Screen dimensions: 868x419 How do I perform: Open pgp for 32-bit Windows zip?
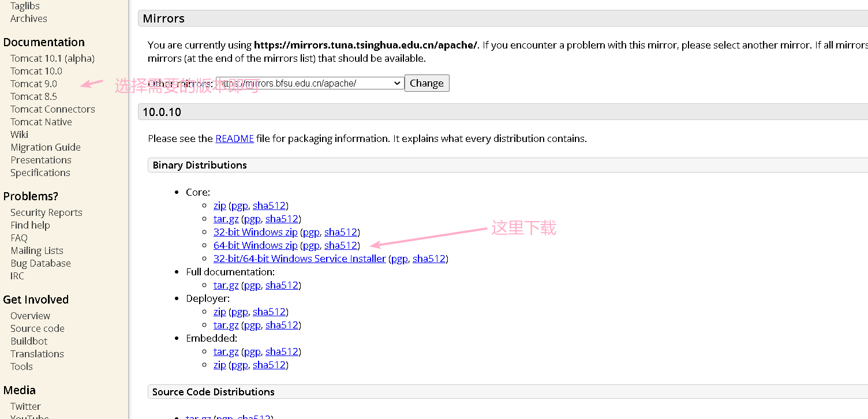pyautogui.click(x=311, y=232)
